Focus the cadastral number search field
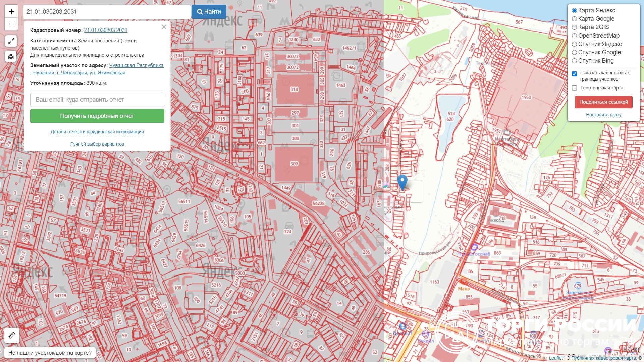Image resolution: width=644 pixels, height=362 pixels. click(107, 12)
